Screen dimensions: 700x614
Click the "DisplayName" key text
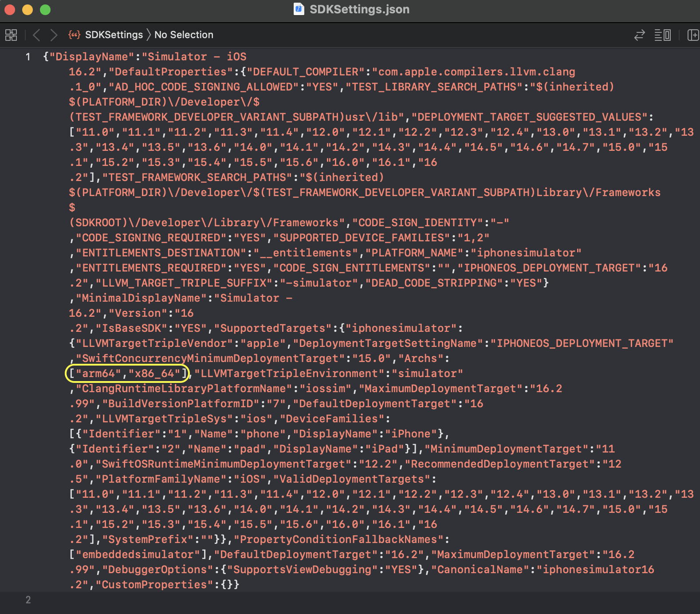pos(92,57)
